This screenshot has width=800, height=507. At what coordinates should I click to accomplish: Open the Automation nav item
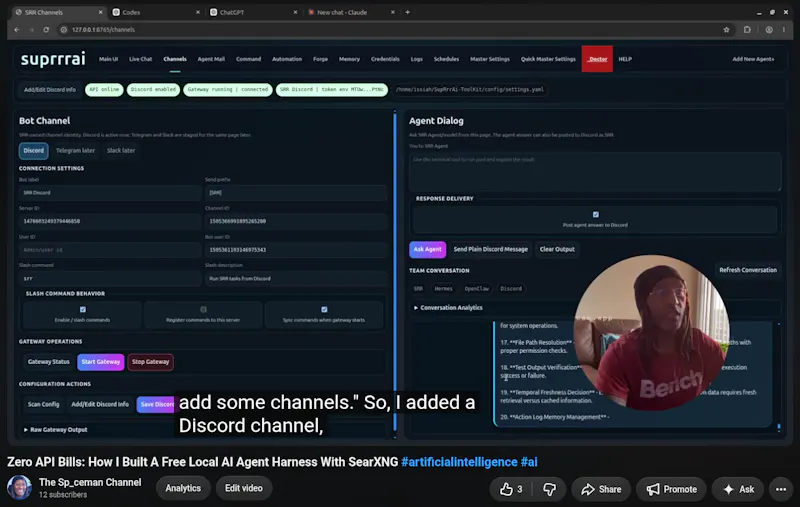pos(287,59)
